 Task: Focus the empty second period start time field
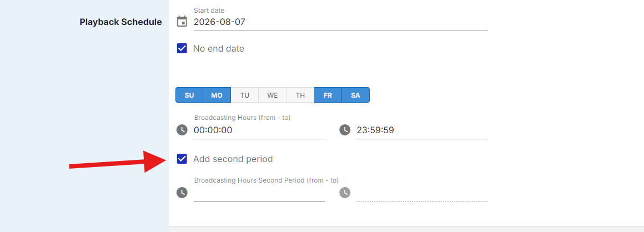coord(259,193)
